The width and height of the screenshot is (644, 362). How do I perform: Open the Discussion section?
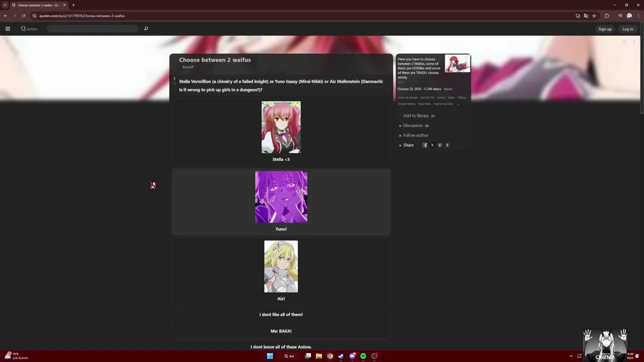[x=413, y=126]
